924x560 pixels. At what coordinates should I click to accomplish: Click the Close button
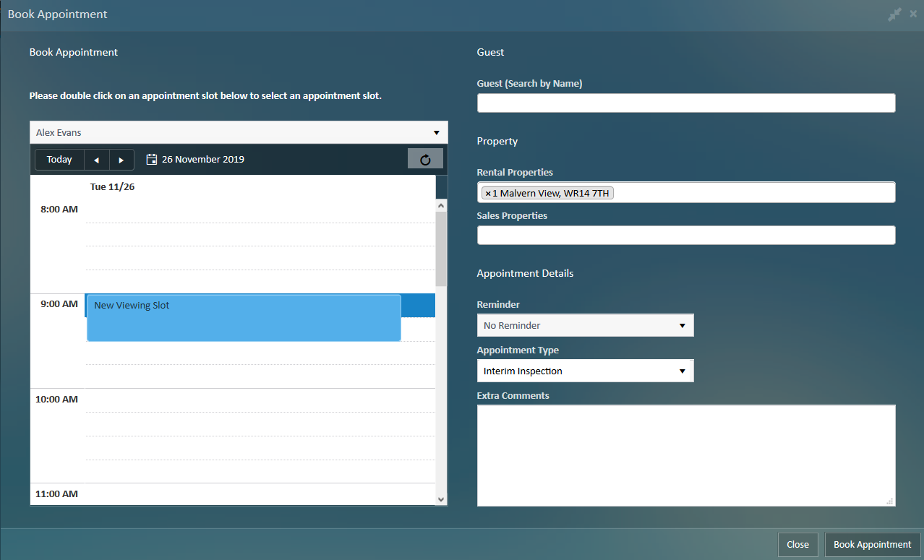pos(797,545)
